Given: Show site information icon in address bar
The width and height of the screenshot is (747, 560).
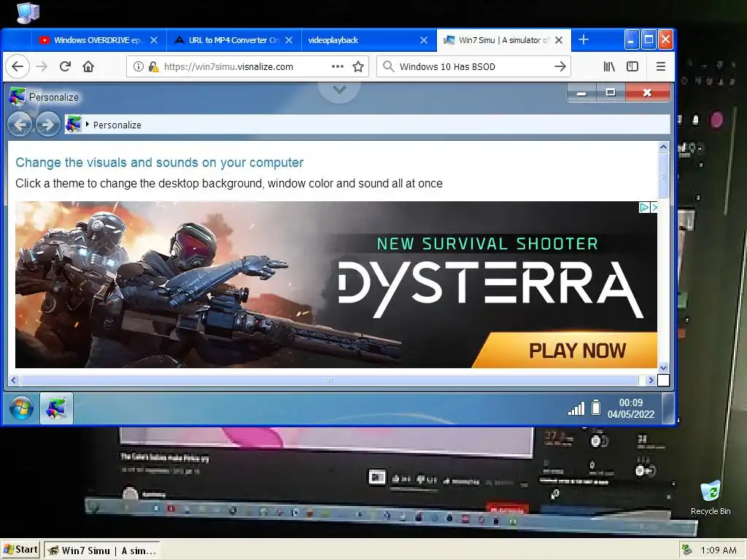Looking at the screenshot, I should click(x=138, y=66).
